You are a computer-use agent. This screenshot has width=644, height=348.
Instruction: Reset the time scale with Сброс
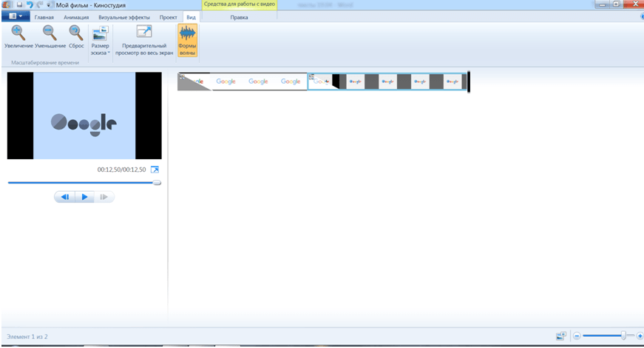[75, 33]
